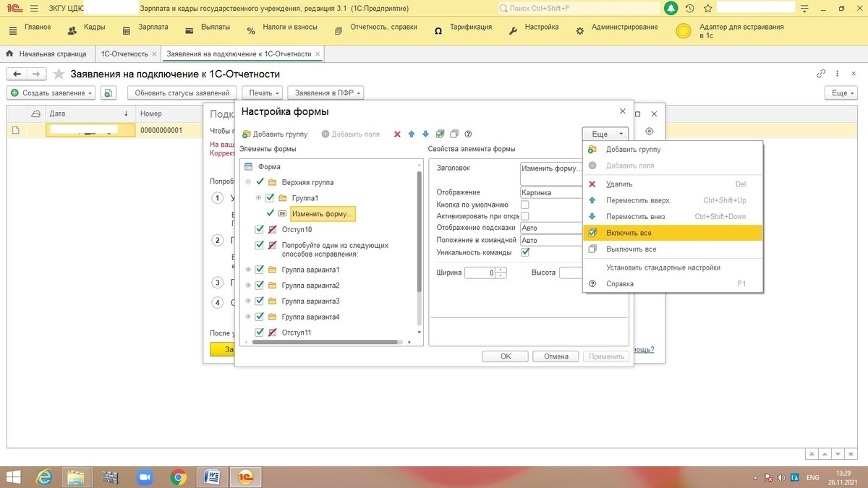The height and width of the screenshot is (488, 868).
Task: Toggle checkbox for Группа варианта3
Action: [260, 301]
